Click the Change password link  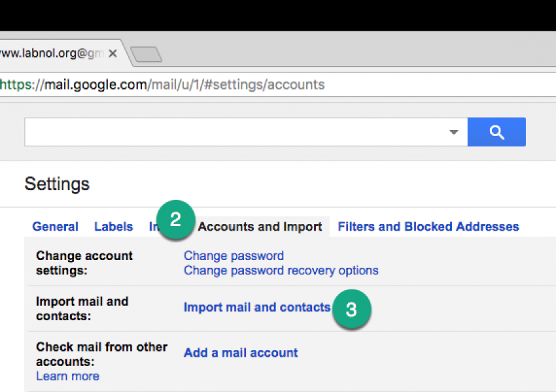[234, 255]
